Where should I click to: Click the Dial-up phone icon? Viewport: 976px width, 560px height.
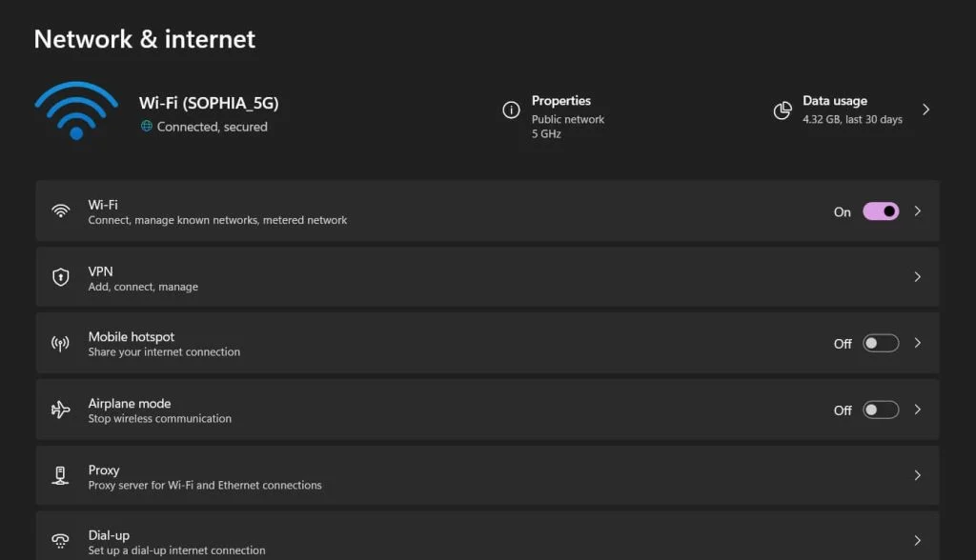pos(61,541)
